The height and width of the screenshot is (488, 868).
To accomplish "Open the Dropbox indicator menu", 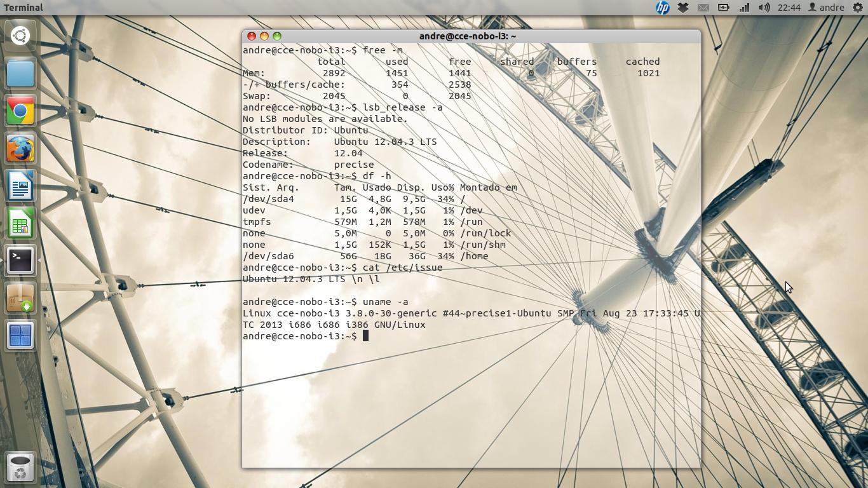I will [683, 8].
